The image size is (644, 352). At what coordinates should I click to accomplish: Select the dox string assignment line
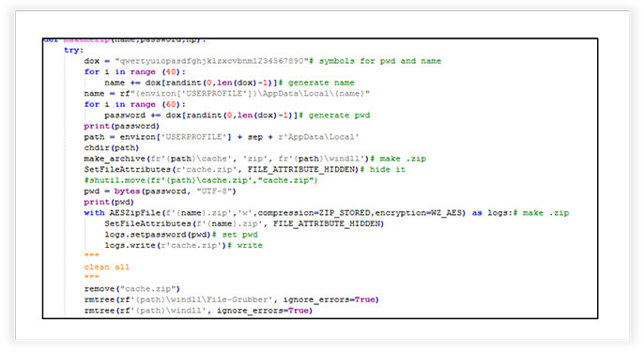click(263, 61)
